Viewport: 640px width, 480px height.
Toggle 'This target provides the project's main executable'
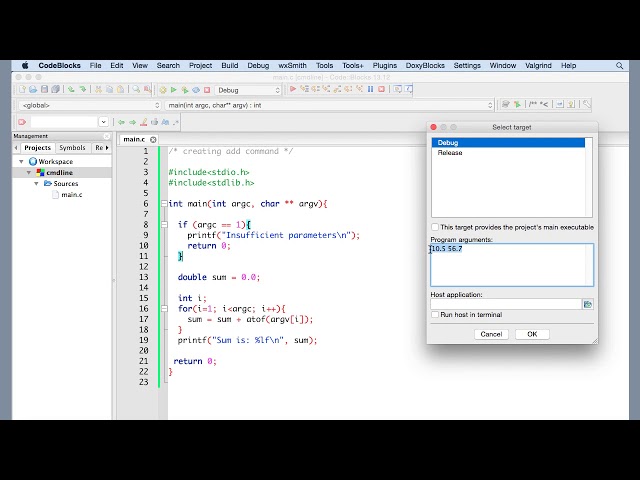435,227
